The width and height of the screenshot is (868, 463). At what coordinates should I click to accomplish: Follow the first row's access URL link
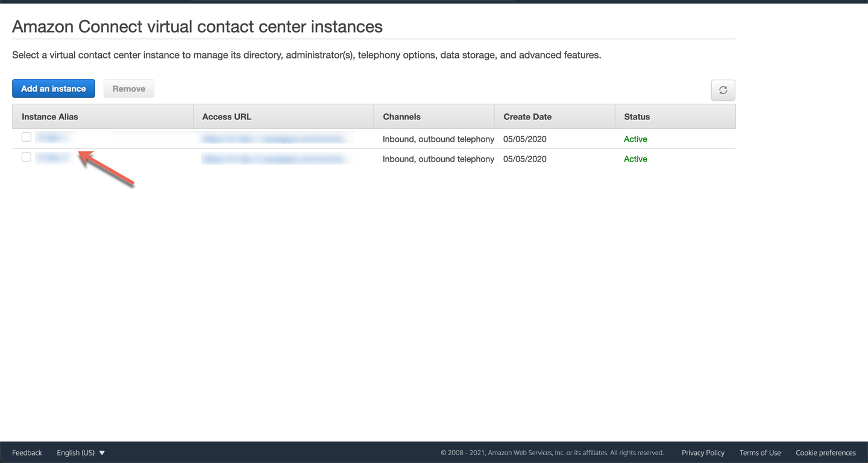coord(275,139)
